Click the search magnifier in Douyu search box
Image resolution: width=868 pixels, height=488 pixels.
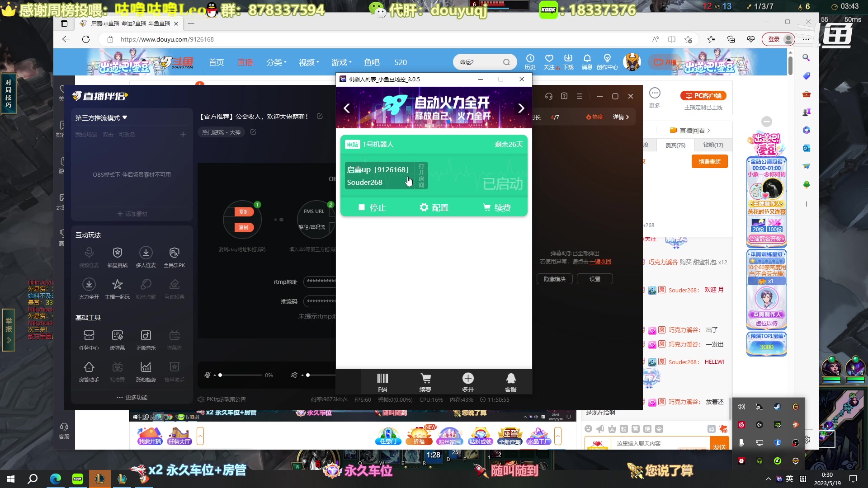[x=506, y=62]
